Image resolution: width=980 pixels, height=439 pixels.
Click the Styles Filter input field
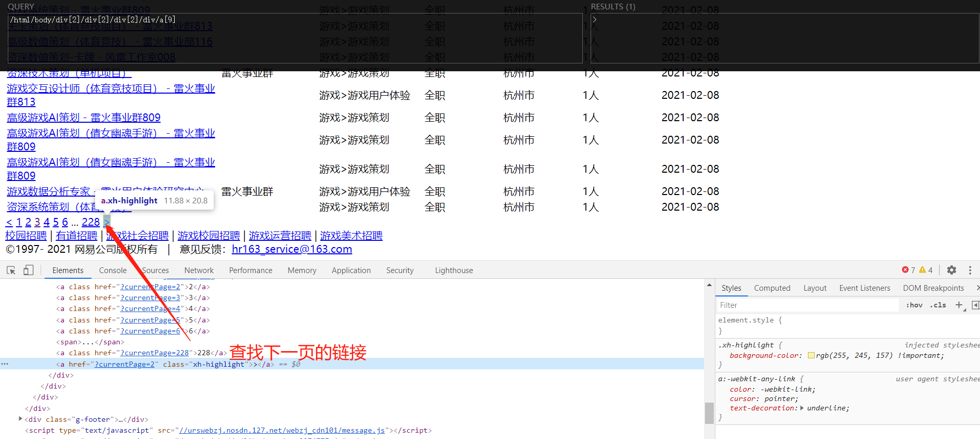pyautogui.click(x=808, y=305)
